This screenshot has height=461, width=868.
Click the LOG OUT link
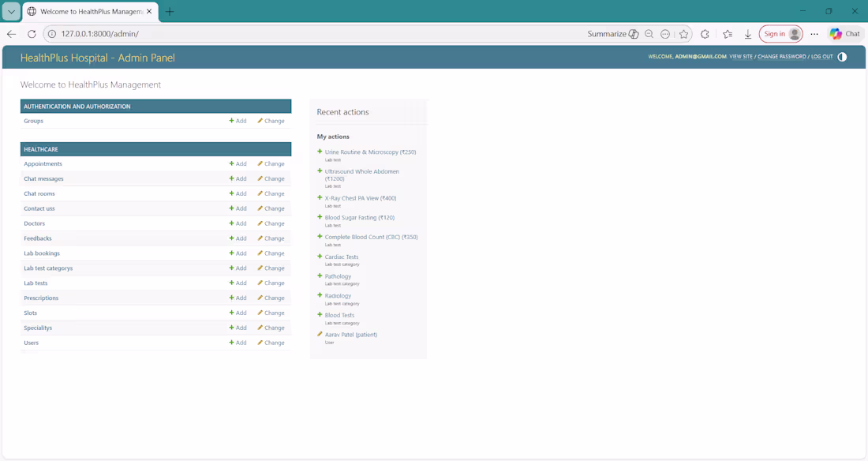[x=821, y=57]
